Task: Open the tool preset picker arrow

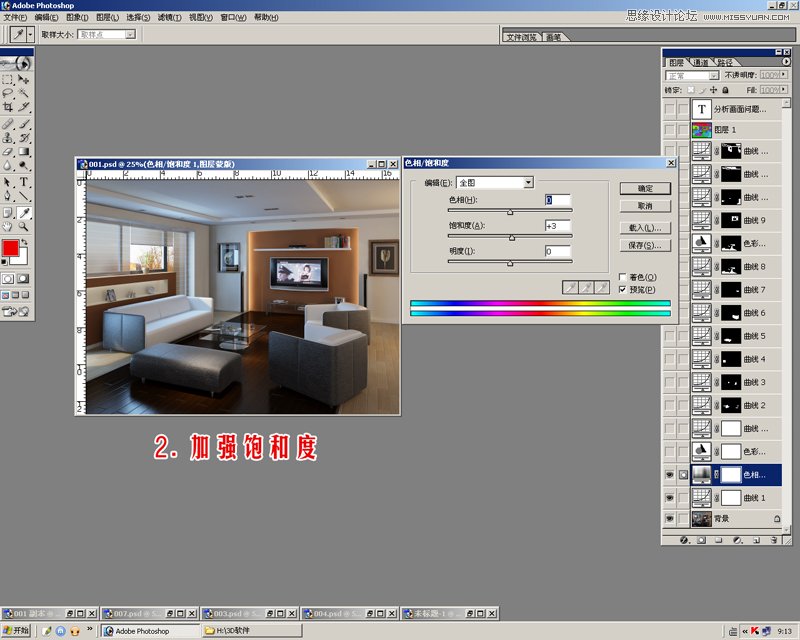Action: [30, 34]
